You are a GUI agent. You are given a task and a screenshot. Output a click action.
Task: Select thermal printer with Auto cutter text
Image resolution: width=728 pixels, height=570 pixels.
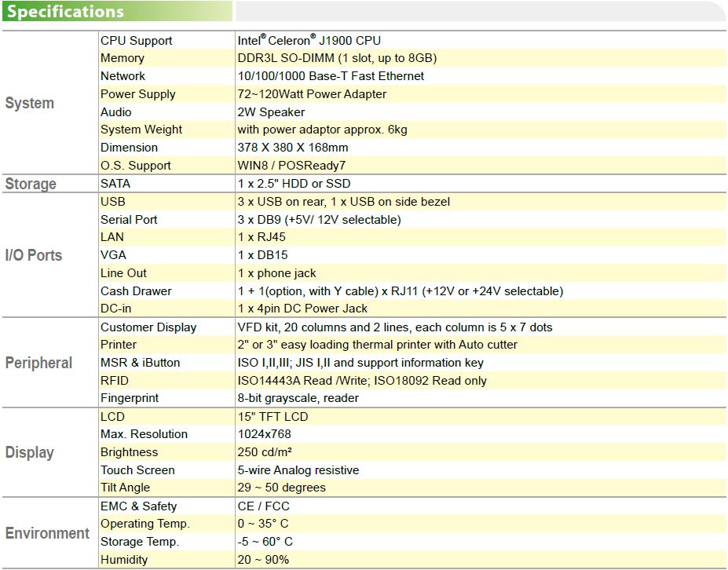pyautogui.click(x=378, y=345)
